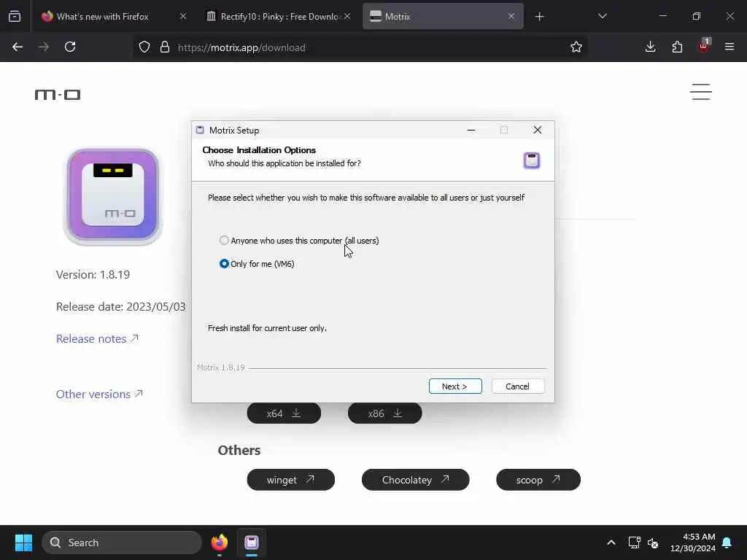Show hidden system tray icons
Screen dimensions: 747x560
(611, 542)
